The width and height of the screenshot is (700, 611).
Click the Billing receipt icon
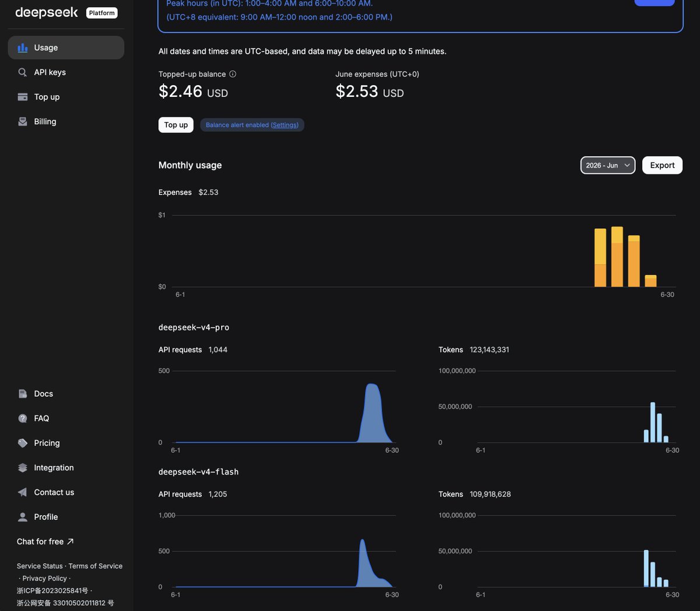[23, 121]
